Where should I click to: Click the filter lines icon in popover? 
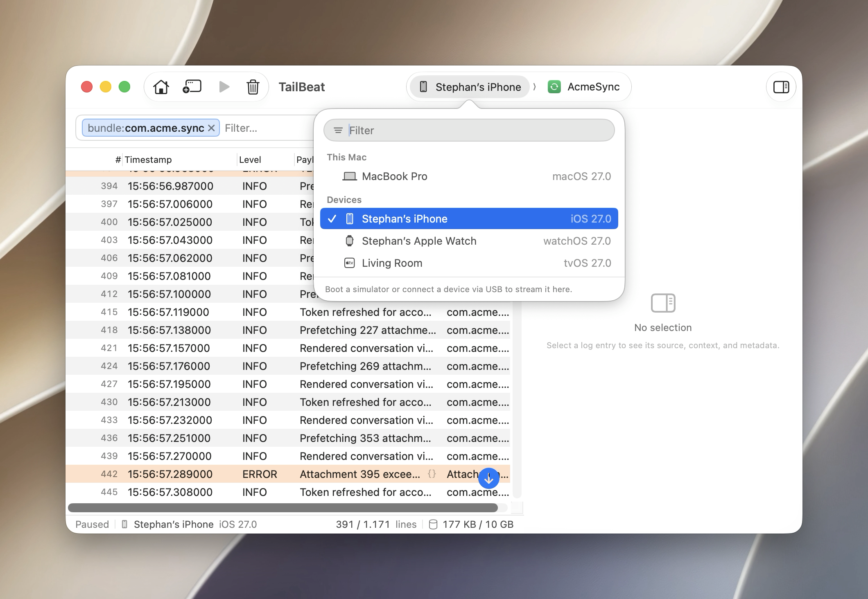coord(338,130)
